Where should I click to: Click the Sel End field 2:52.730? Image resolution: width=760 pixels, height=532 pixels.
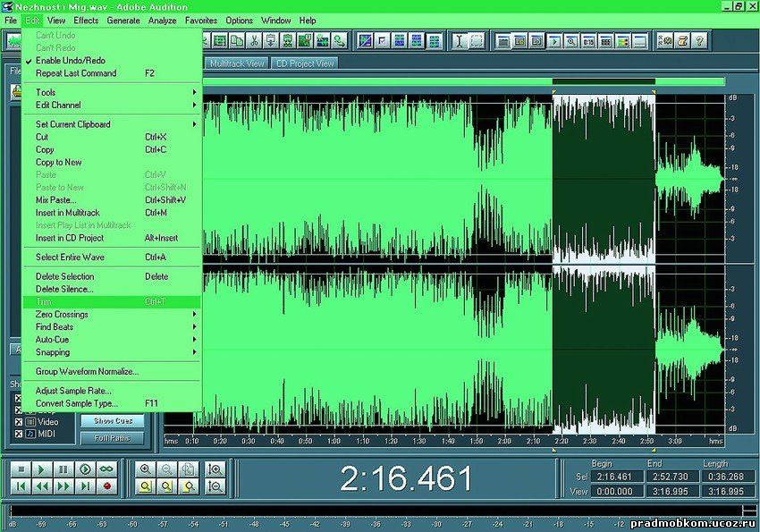671,477
